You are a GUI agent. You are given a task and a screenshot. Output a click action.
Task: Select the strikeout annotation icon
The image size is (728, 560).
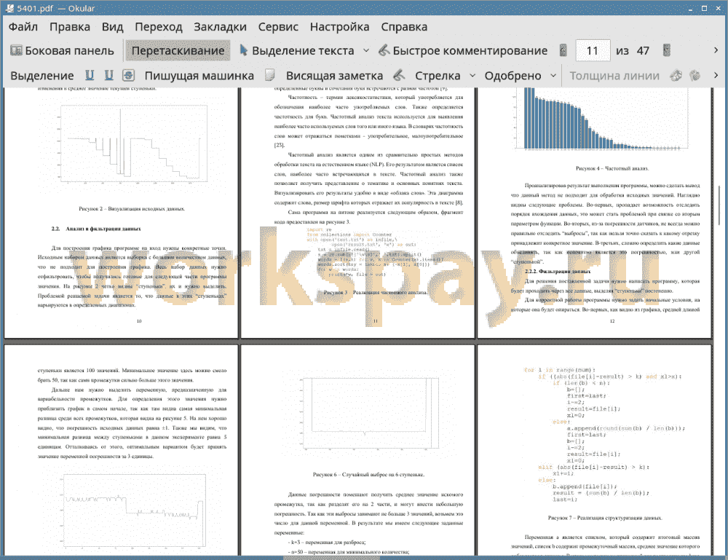coord(129,75)
